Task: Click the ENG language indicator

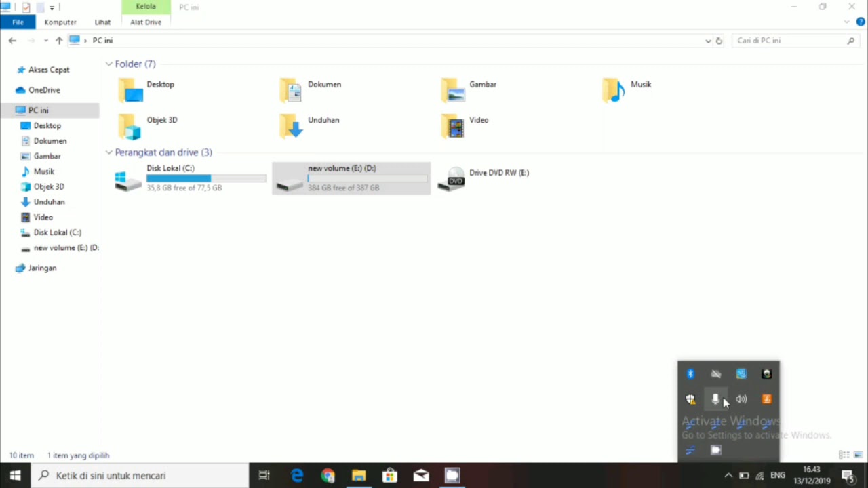Action: 777,476
